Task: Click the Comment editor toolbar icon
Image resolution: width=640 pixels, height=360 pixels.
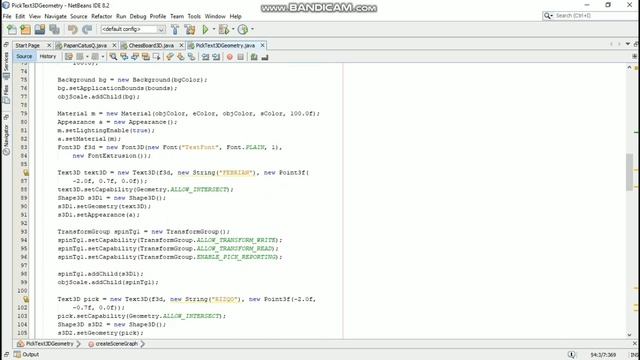Action: 254,57
